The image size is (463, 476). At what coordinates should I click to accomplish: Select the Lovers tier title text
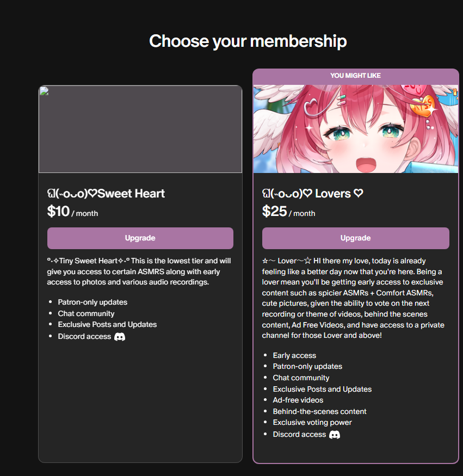pyautogui.click(x=313, y=193)
